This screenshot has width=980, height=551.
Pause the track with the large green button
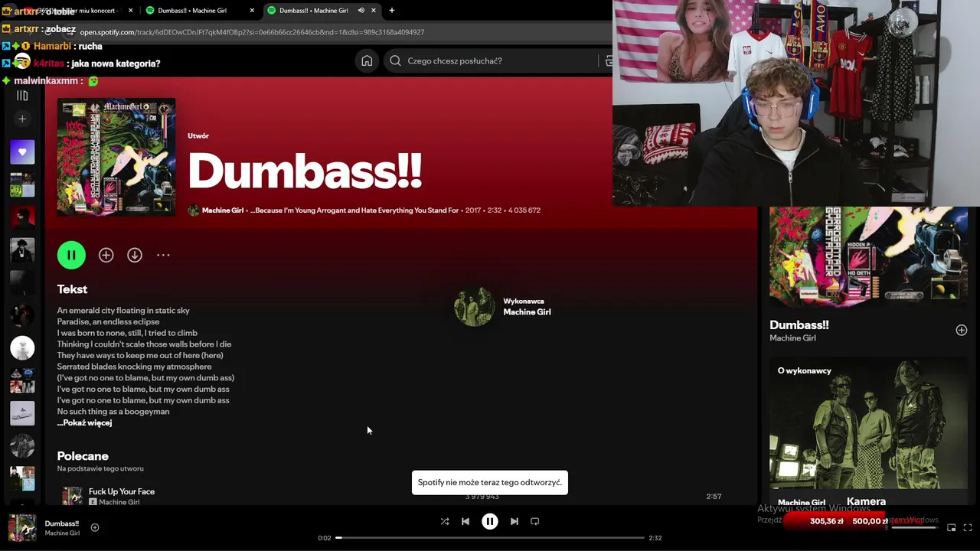tap(71, 255)
